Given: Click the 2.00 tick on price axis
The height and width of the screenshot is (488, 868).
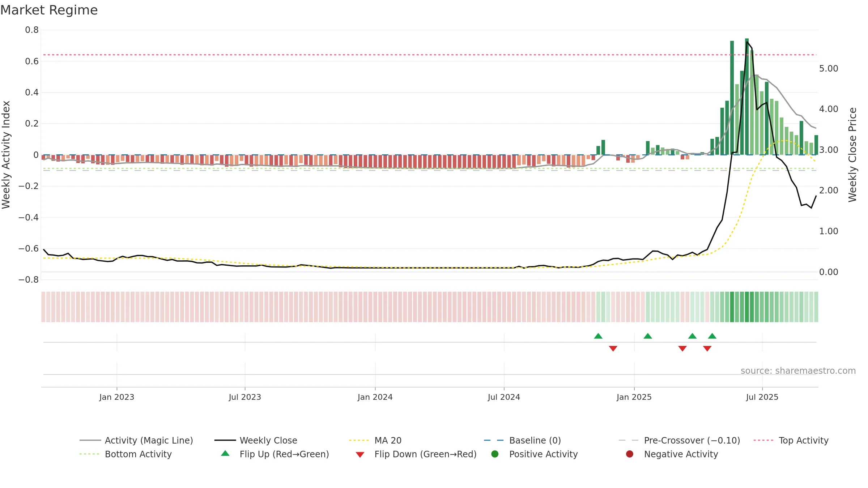Looking at the screenshot, I should coord(829,191).
